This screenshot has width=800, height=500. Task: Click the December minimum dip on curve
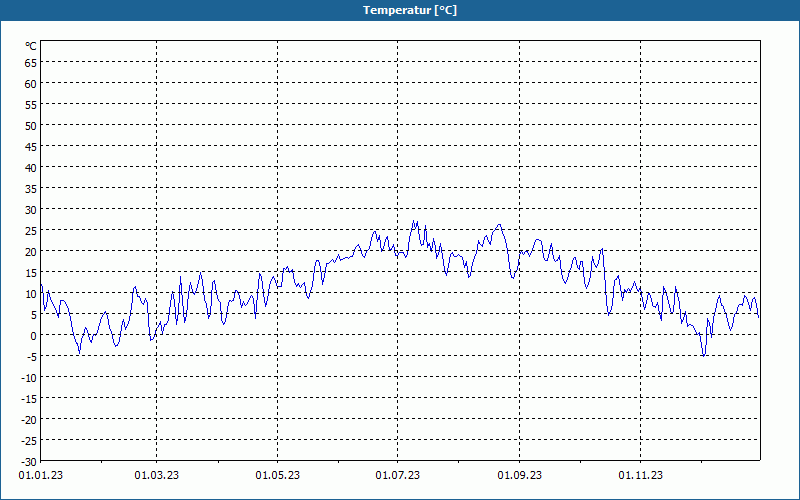click(704, 354)
